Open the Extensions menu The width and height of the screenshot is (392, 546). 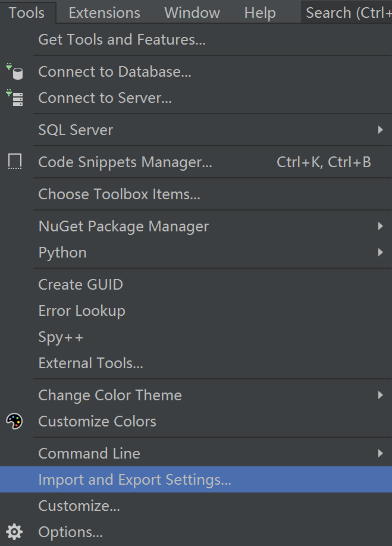tap(105, 13)
